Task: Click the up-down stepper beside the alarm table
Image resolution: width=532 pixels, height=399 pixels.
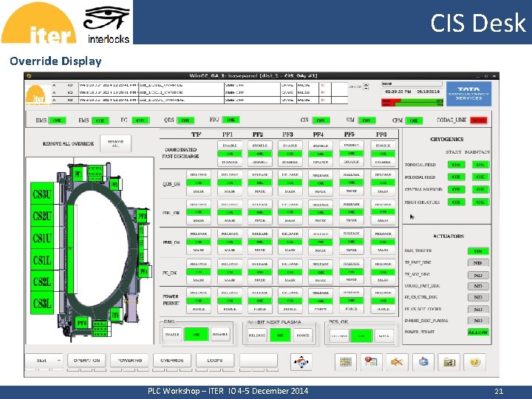Action: click(x=366, y=87)
